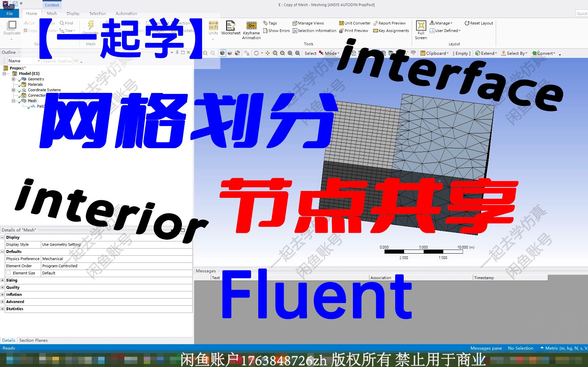Launch the Unit Converter
The image size is (588, 367).
(355, 23)
